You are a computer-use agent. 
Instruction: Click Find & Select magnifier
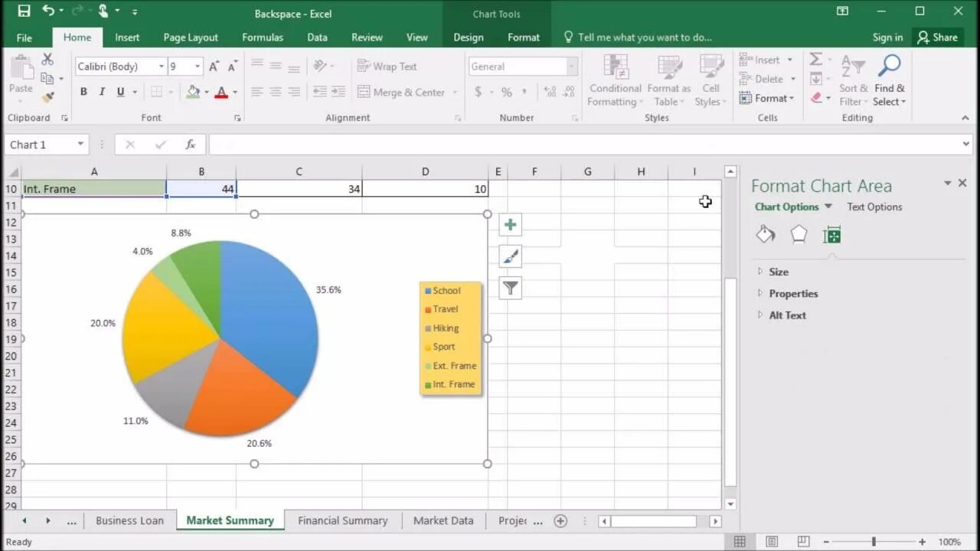point(889,66)
